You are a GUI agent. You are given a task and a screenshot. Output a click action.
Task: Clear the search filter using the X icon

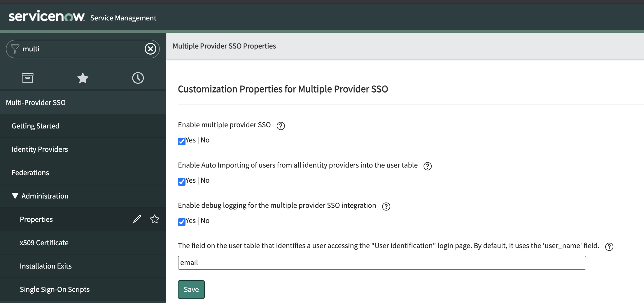tap(150, 49)
